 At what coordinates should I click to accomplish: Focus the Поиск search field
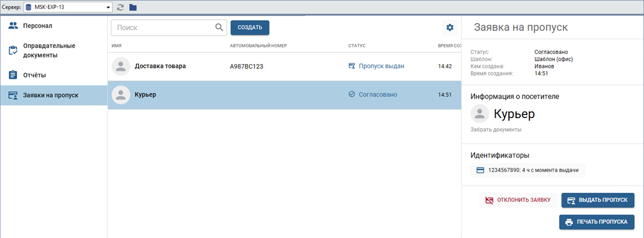click(x=164, y=27)
